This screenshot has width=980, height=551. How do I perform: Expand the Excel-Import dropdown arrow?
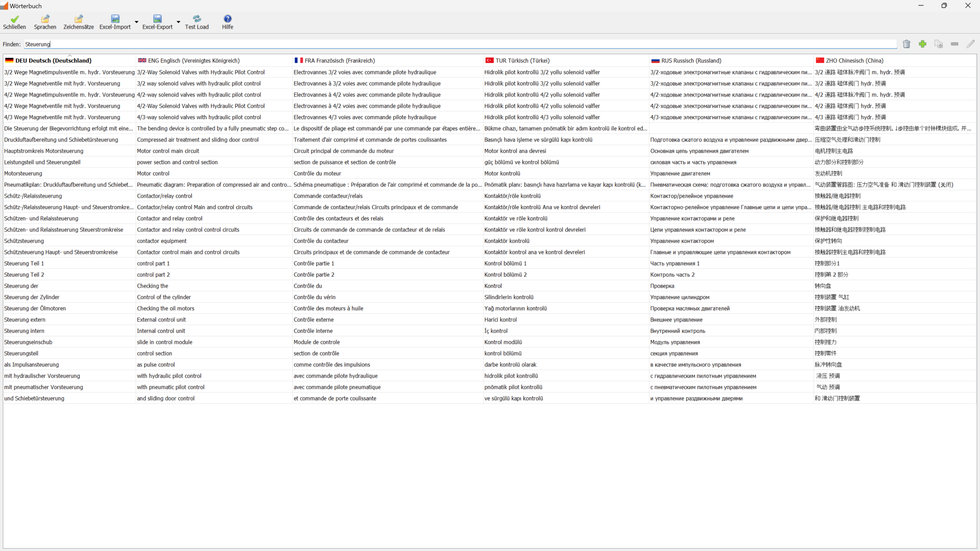tap(136, 22)
